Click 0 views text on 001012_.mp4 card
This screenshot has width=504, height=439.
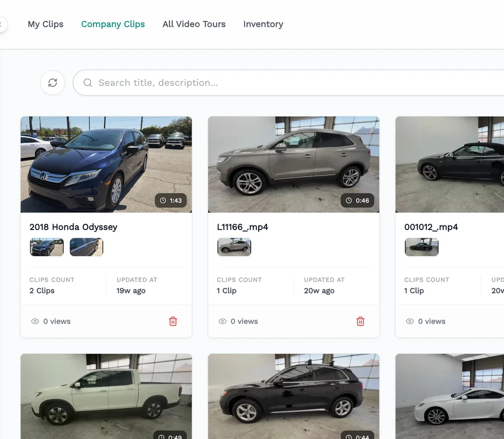[432, 321]
